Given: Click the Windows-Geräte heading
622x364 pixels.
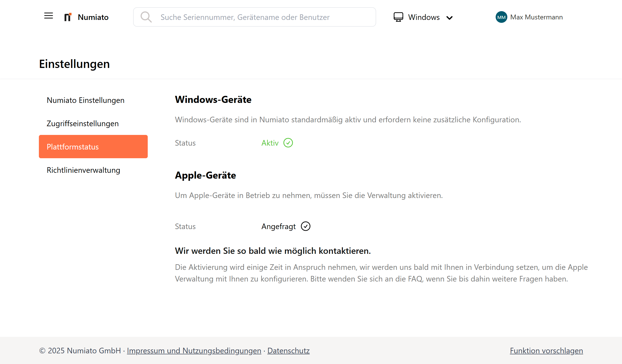Looking at the screenshot, I should (213, 99).
